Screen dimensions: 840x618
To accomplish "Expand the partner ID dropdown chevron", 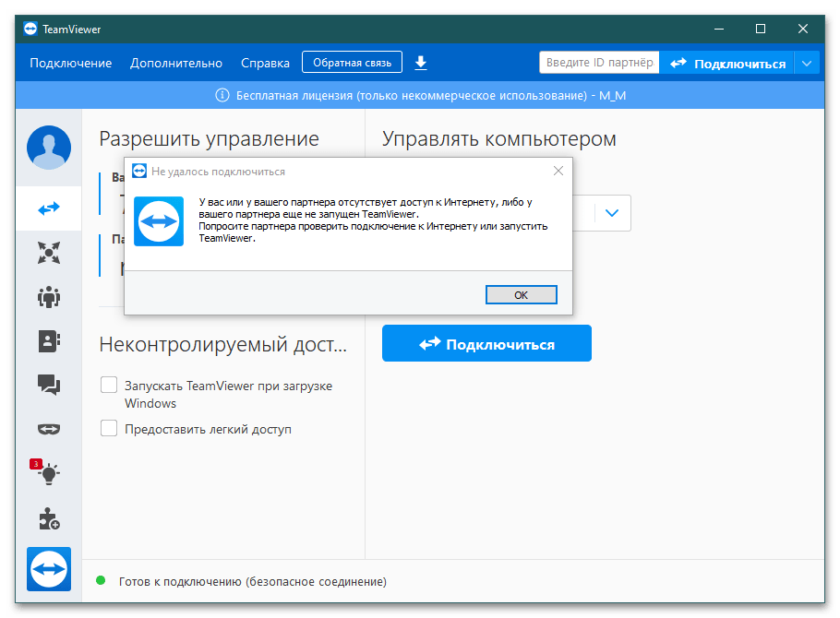I will click(612, 213).
